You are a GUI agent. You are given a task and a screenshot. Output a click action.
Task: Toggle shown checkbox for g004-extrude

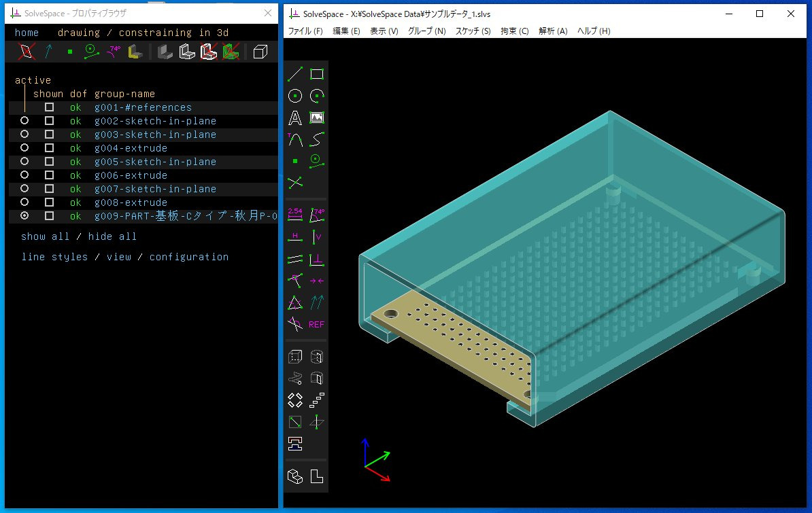tap(49, 148)
